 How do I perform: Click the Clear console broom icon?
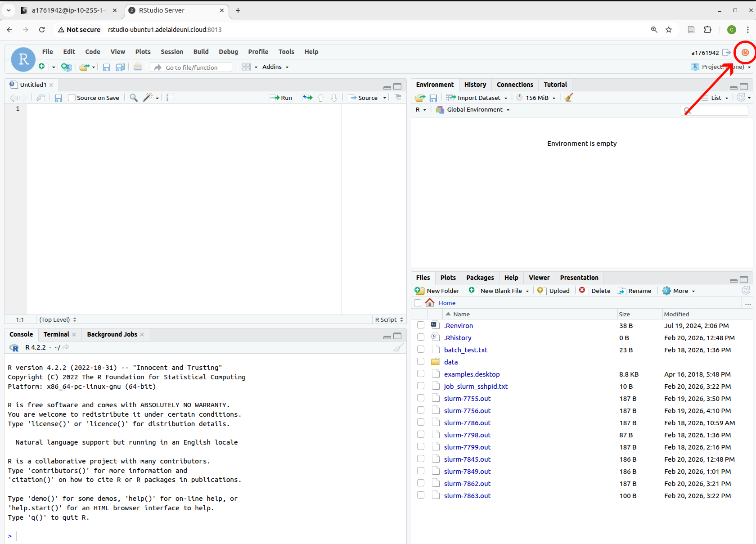coord(398,347)
